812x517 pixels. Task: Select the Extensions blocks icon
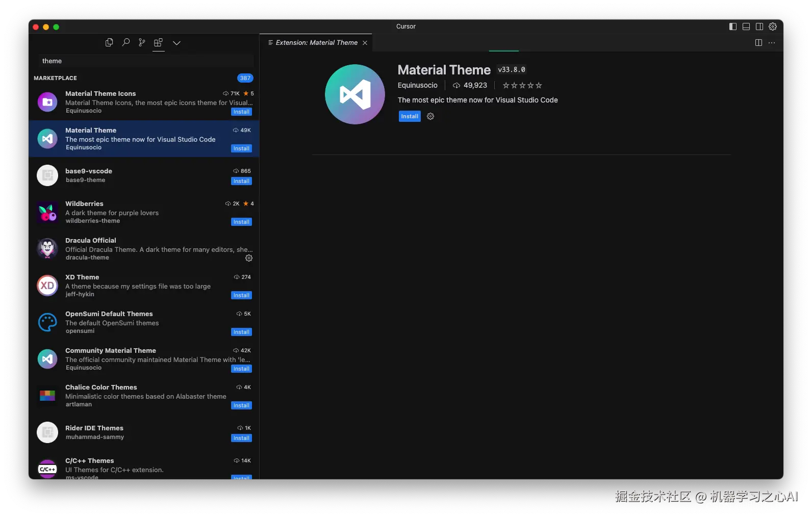(159, 43)
